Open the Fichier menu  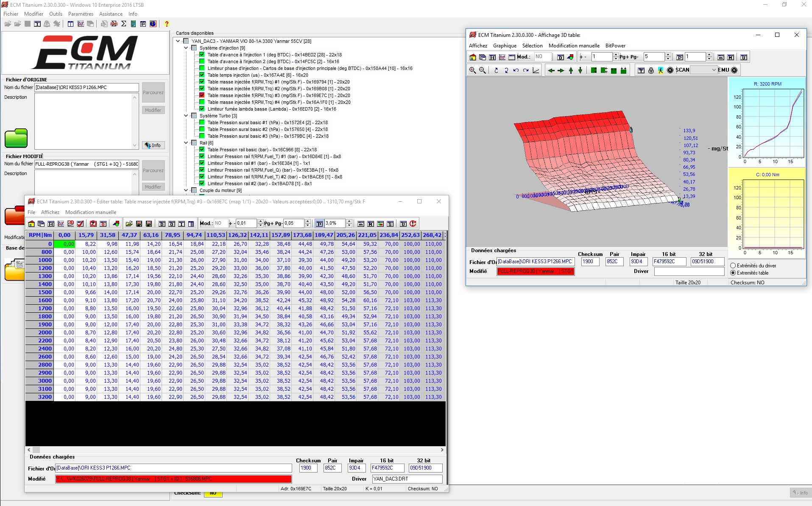[x=11, y=14]
